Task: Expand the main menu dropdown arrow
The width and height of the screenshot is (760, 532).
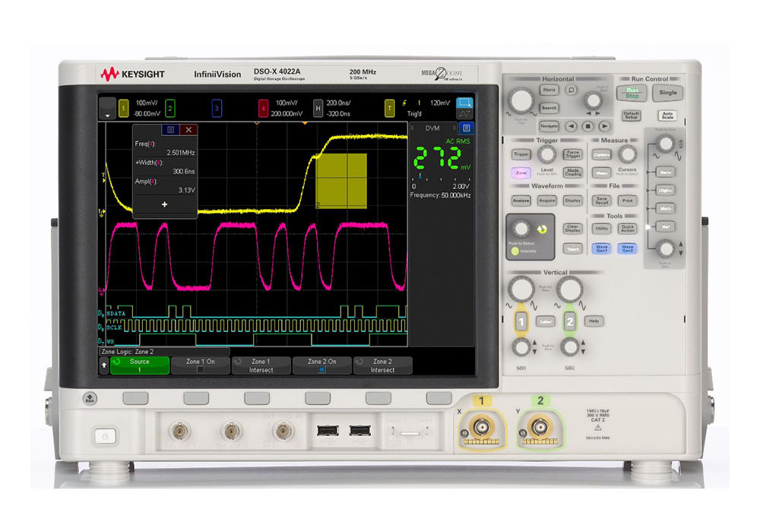Action: 107,109
